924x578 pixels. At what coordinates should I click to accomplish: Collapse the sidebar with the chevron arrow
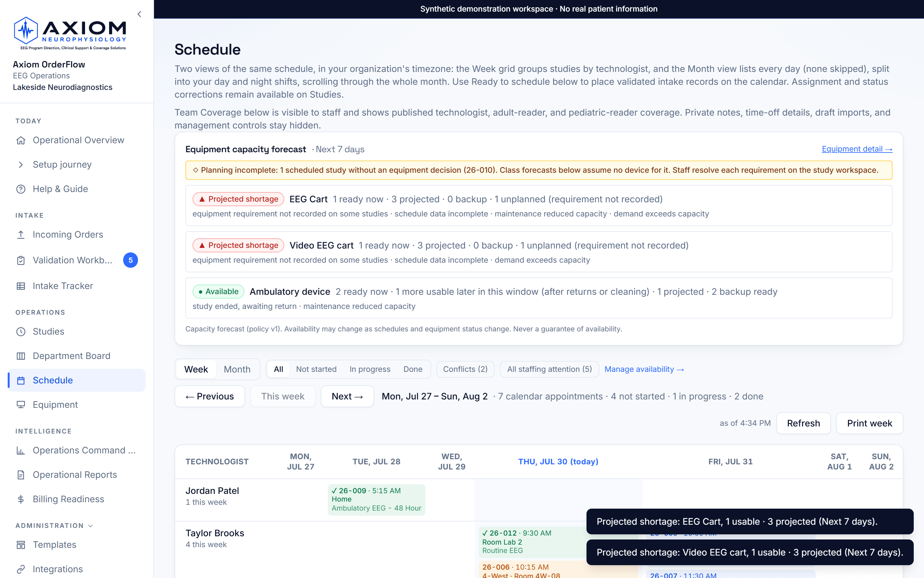click(139, 14)
